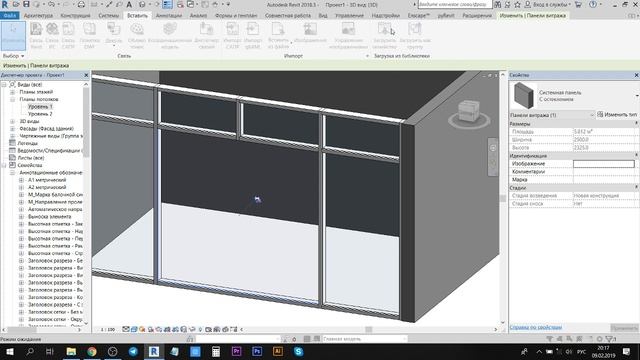Open the Декаль dropdown arrow
Viewport: 640px width, 360px height.
tap(114, 46)
